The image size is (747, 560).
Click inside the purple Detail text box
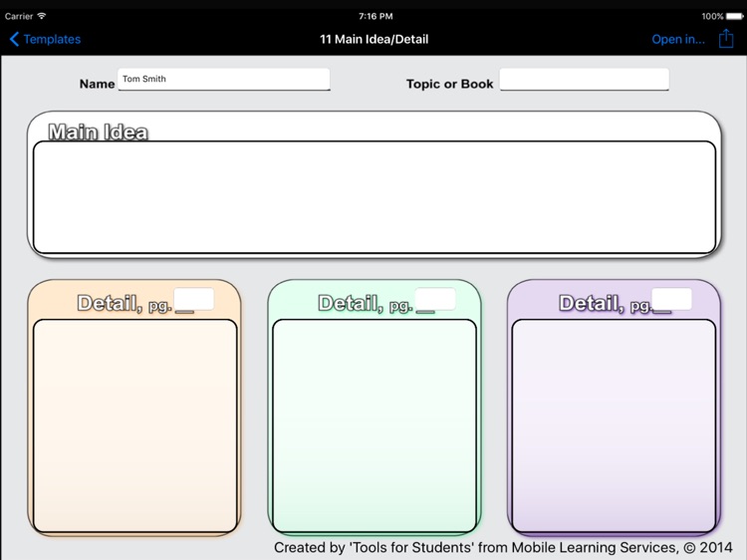click(x=614, y=426)
